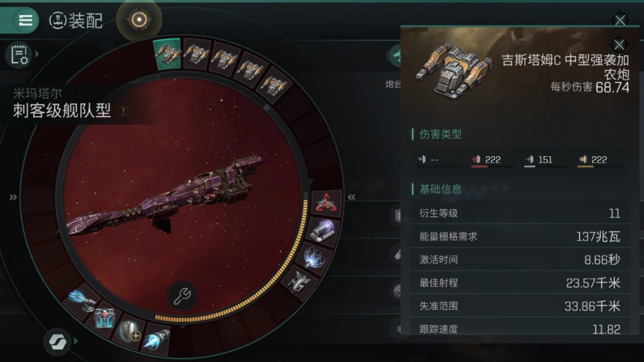Select the 伤害类型 damage type section header
The height and width of the screenshot is (362, 644).
point(441,134)
